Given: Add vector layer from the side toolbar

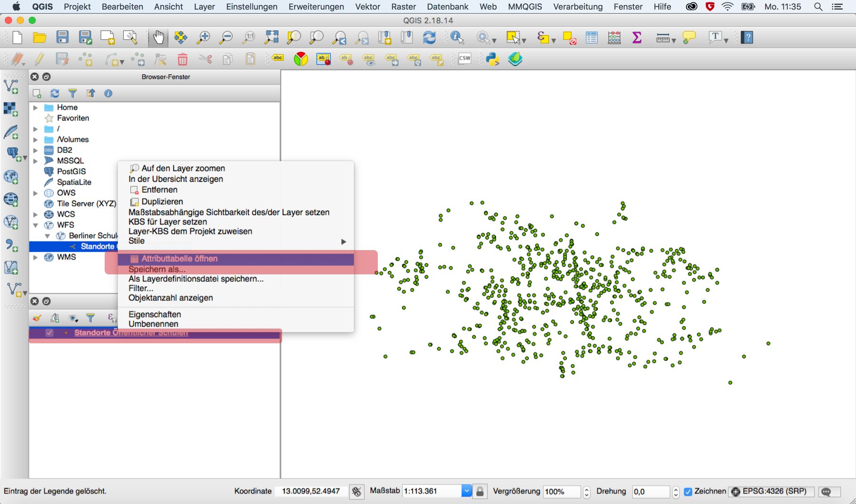Looking at the screenshot, I should click(x=11, y=86).
